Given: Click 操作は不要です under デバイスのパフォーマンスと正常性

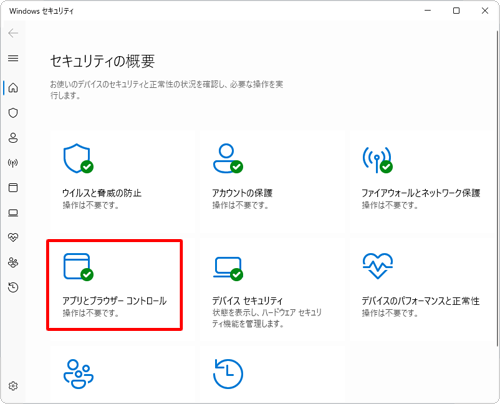Looking at the screenshot, I should tap(390, 313).
